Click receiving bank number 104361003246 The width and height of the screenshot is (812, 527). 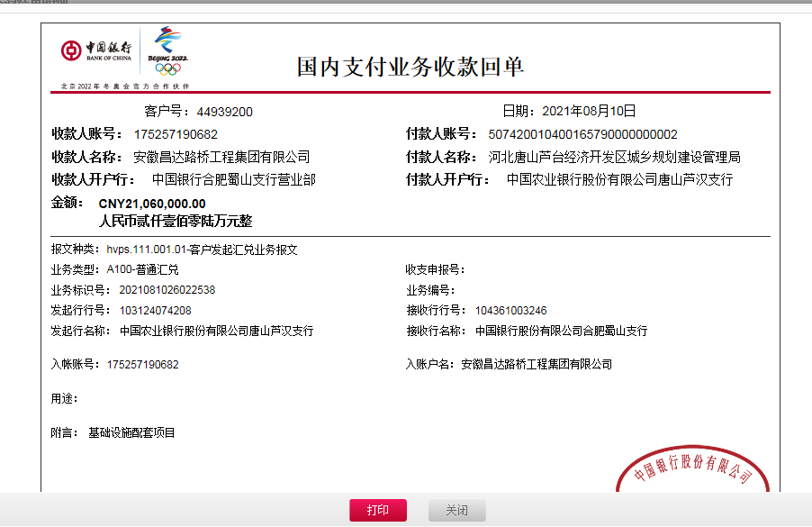510,311
